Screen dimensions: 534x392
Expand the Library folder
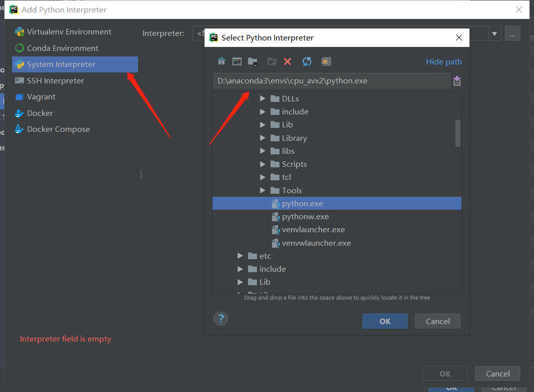click(x=262, y=138)
